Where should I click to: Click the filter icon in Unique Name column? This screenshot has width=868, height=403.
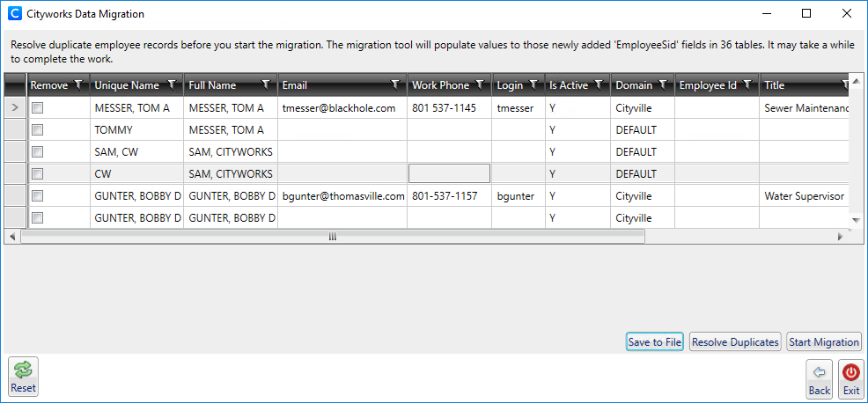coord(171,85)
